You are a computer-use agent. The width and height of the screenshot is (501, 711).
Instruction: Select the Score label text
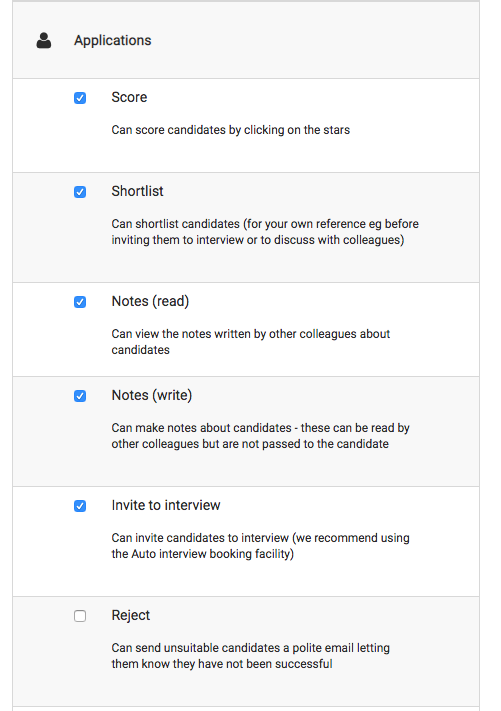click(x=129, y=97)
